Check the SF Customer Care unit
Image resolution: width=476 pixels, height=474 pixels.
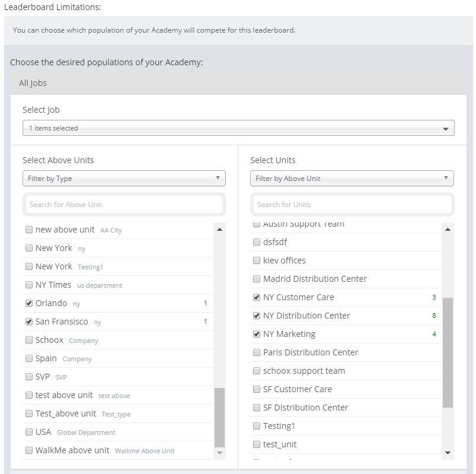[x=257, y=389]
